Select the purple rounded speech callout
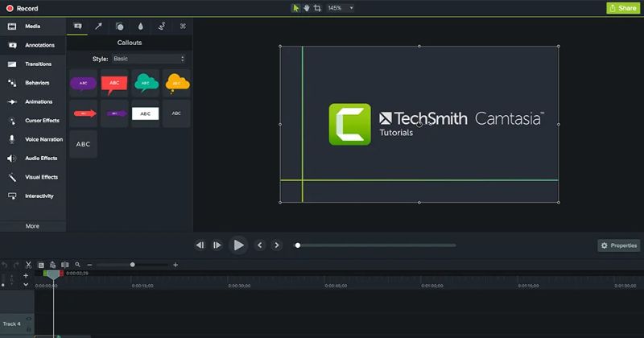 pos(84,84)
